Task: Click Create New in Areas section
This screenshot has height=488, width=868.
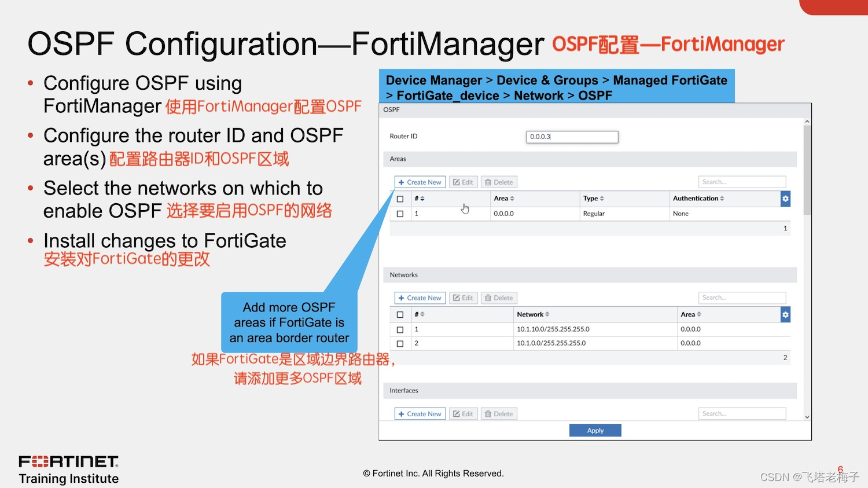Action: [420, 182]
